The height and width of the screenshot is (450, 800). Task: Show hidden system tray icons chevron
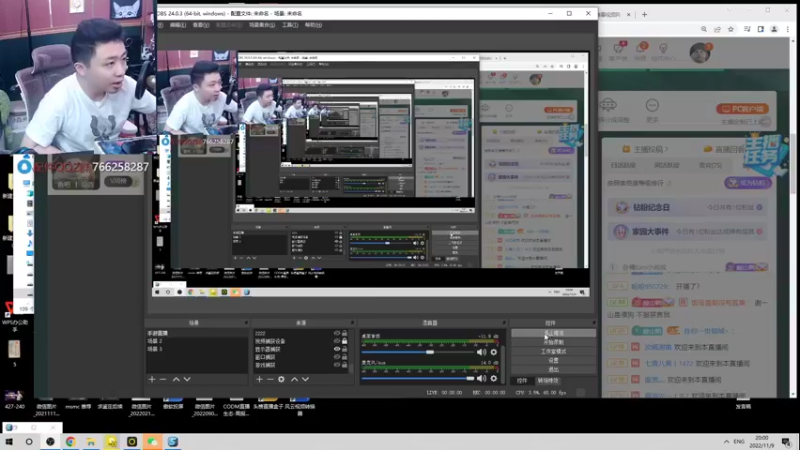pos(727,441)
